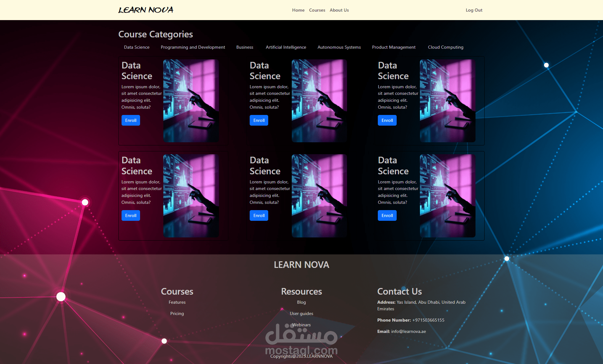This screenshot has width=603, height=364.
Task: Open the User guides footer link
Action: click(301, 313)
